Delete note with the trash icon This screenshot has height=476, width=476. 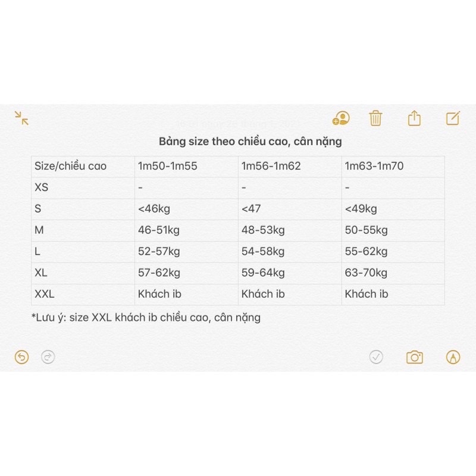pos(375,118)
